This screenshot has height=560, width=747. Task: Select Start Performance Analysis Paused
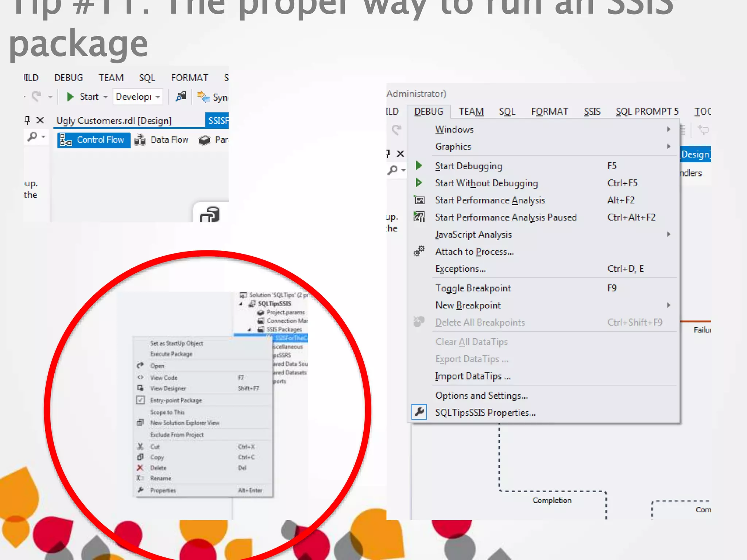[543, 218]
